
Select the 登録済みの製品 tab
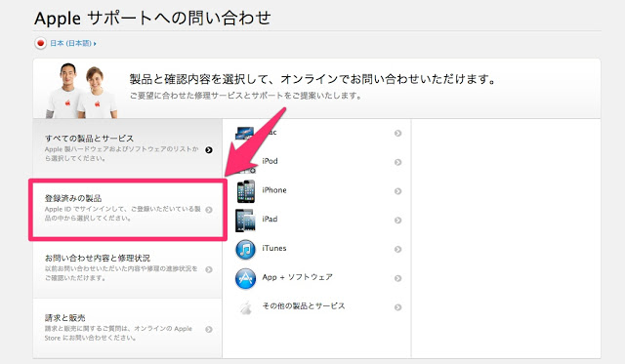click(x=128, y=209)
